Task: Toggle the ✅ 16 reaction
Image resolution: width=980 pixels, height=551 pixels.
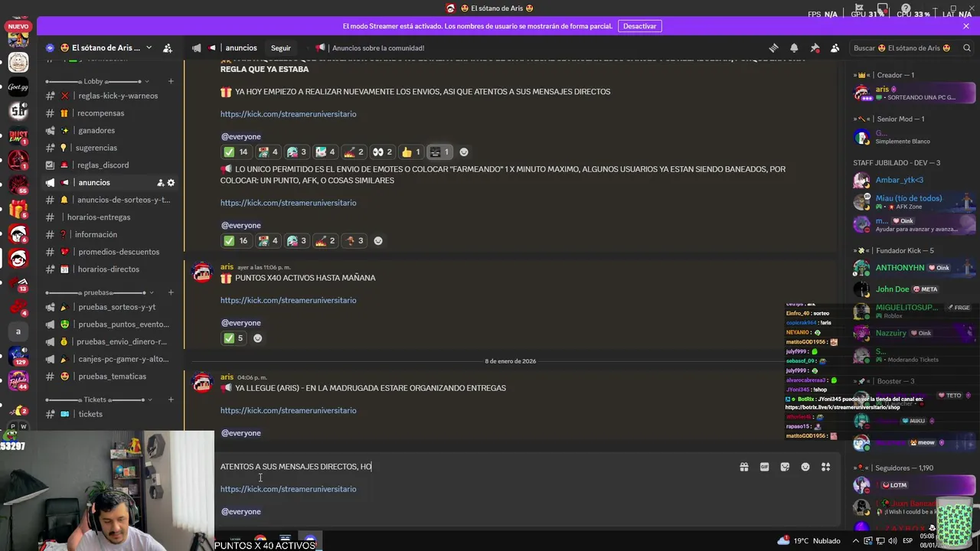Action: coord(236,241)
